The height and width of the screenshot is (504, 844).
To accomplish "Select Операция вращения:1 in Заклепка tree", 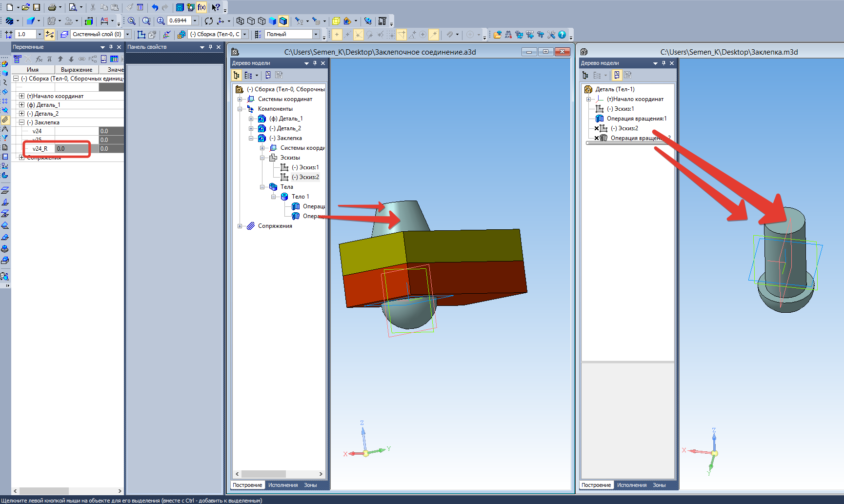I will [x=637, y=119].
